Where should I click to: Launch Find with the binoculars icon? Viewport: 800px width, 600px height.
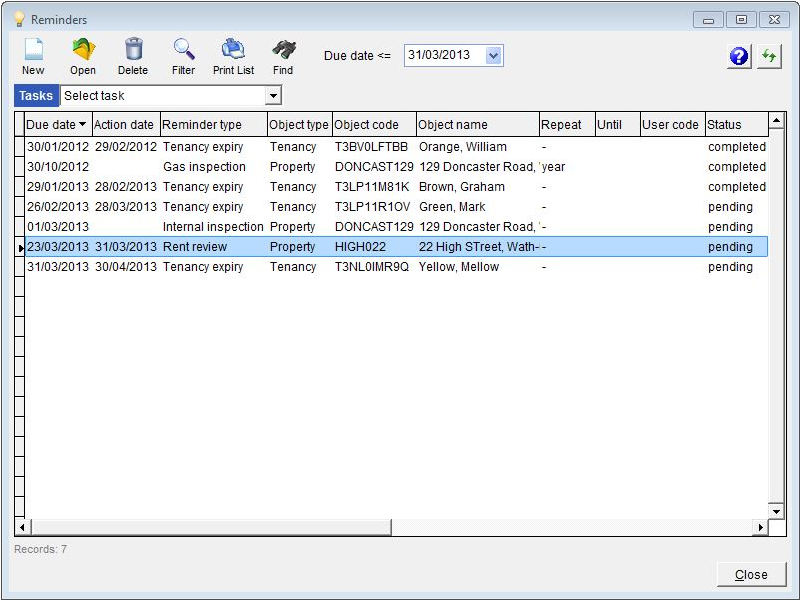pyautogui.click(x=283, y=57)
